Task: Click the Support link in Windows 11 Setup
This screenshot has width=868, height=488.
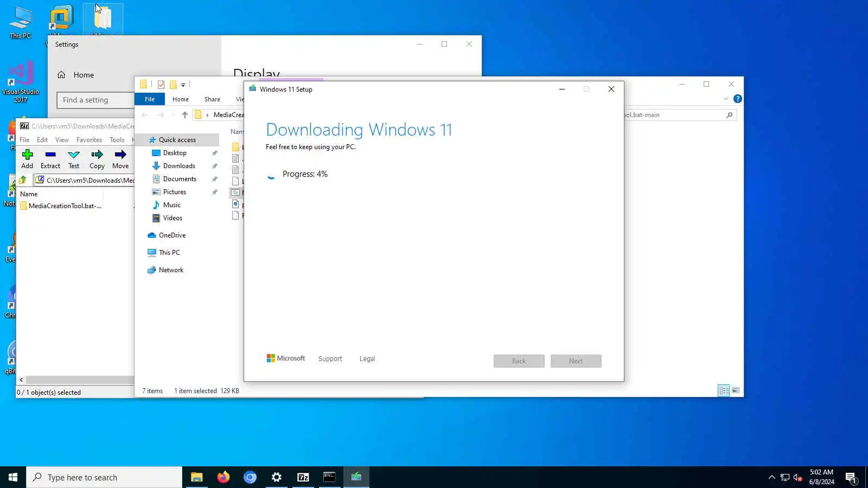Action: coord(330,359)
